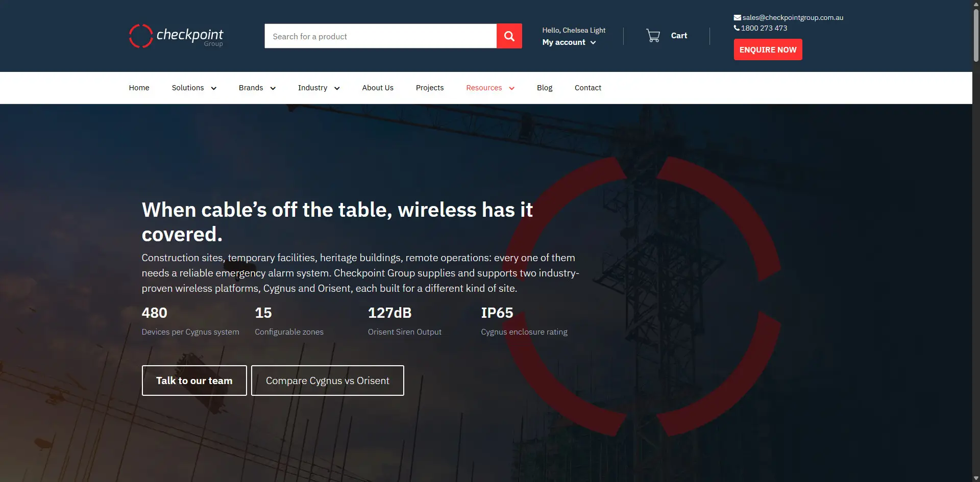Screen dimensions: 980x482
Task: Open the About Us page
Action: (x=378, y=88)
